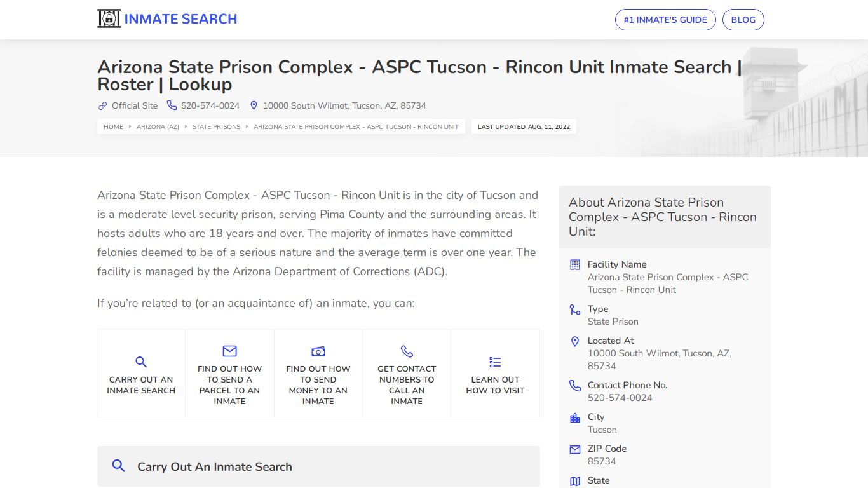
Task: Select the Type value State Prison
Action: pyautogui.click(x=613, y=322)
